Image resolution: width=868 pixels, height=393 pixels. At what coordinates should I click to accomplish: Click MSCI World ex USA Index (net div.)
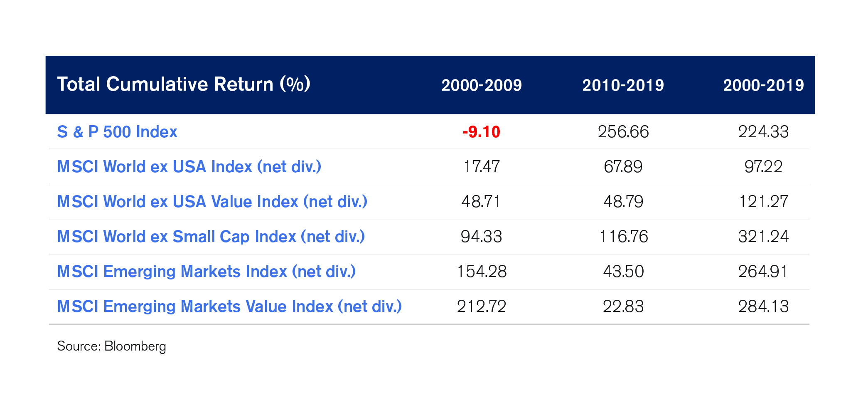[x=189, y=167]
